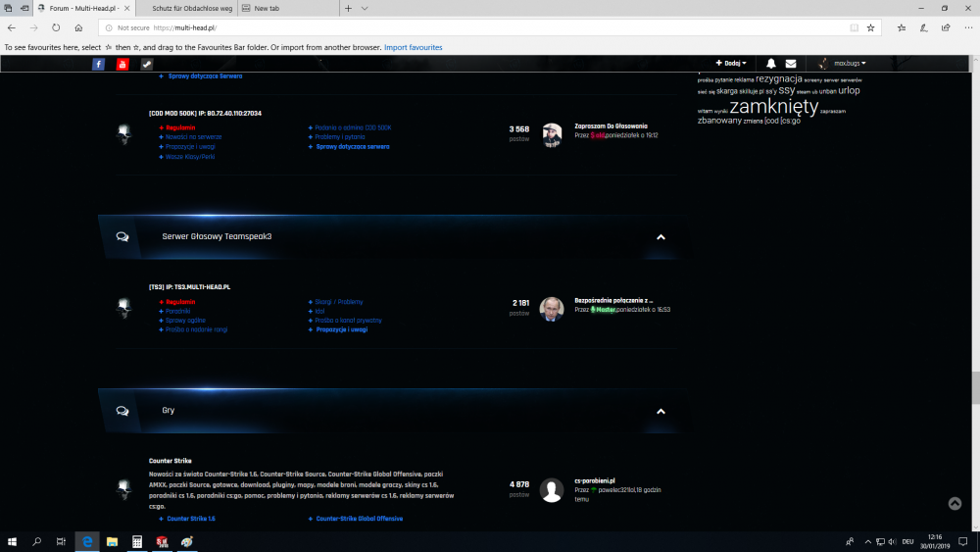Refresh the page with the browser reload icon

[55, 27]
